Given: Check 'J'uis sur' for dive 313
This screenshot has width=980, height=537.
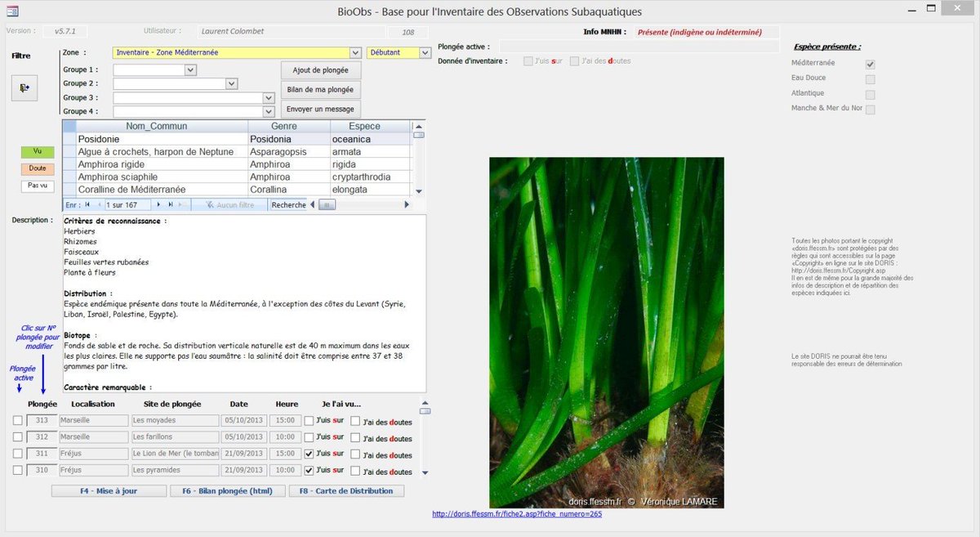Looking at the screenshot, I should tap(309, 420).
